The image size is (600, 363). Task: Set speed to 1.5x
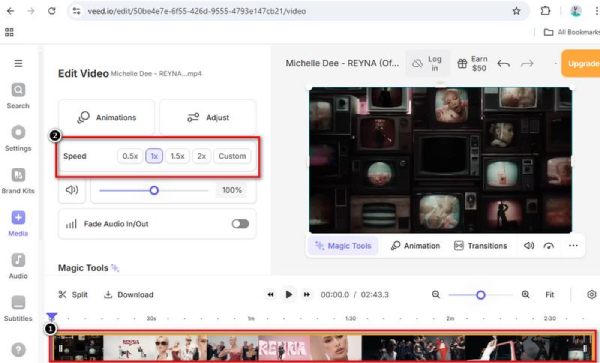[x=177, y=156]
